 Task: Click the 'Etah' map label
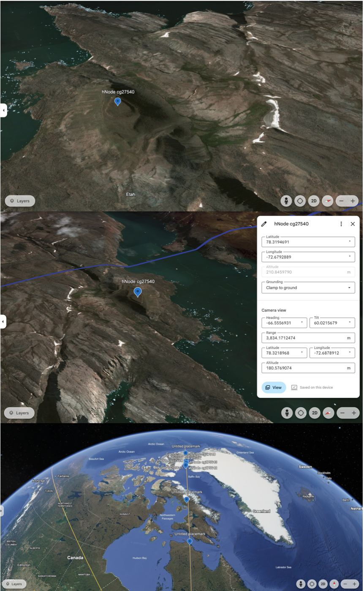(x=130, y=194)
